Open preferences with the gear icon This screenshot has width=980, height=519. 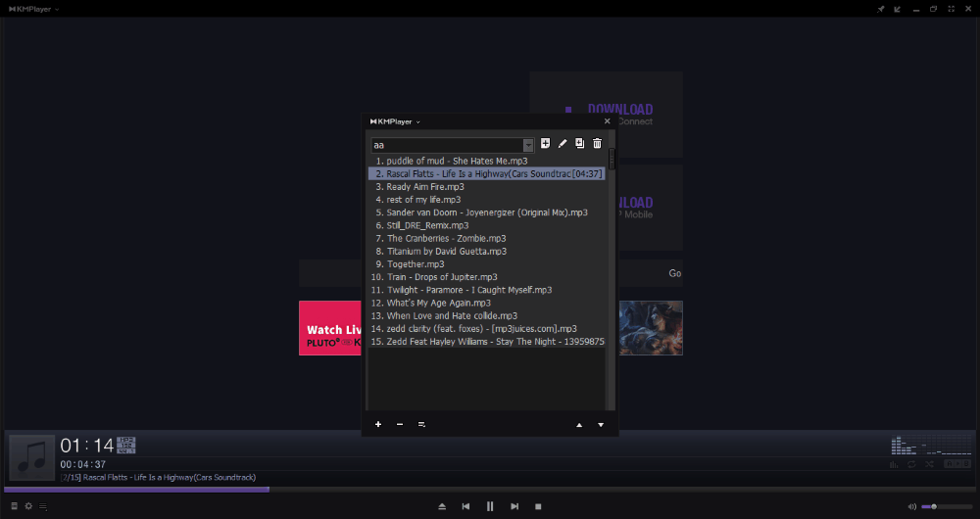(28, 506)
